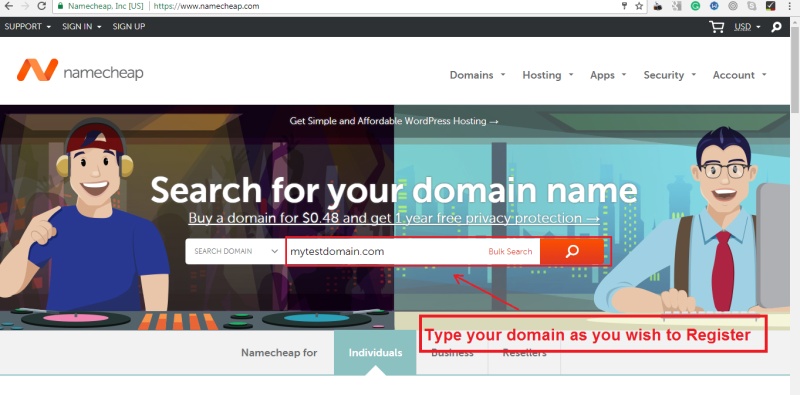Viewport: 800px width, 395px height.
Task: Click the browser address bar URL
Action: pyautogui.click(x=206, y=7)
